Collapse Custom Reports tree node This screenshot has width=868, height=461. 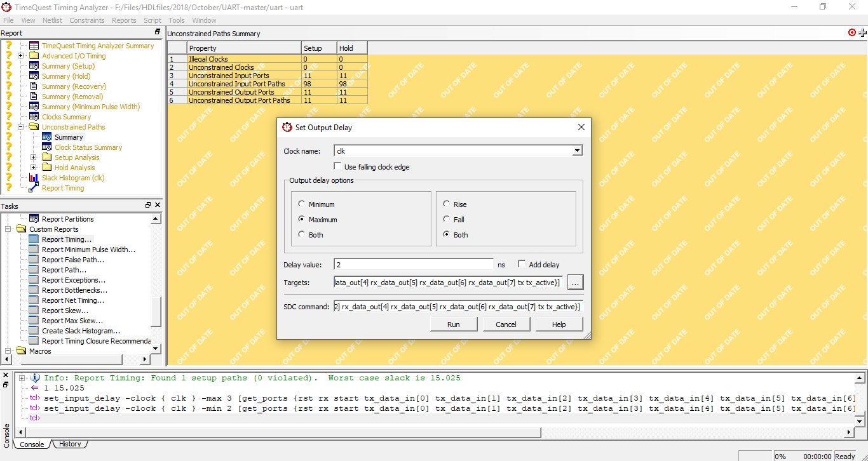click(x=8, y=229)
